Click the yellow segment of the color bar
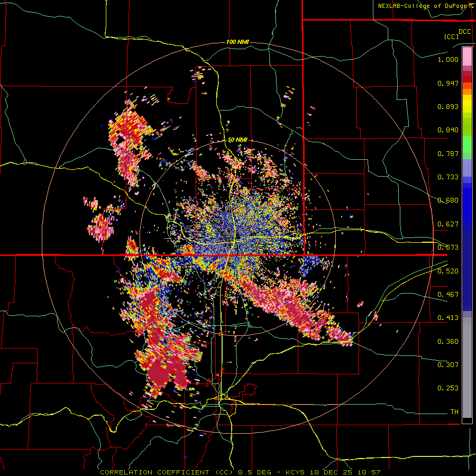The height and width of the screenshot is (476, 476). (x=467, y=104)
